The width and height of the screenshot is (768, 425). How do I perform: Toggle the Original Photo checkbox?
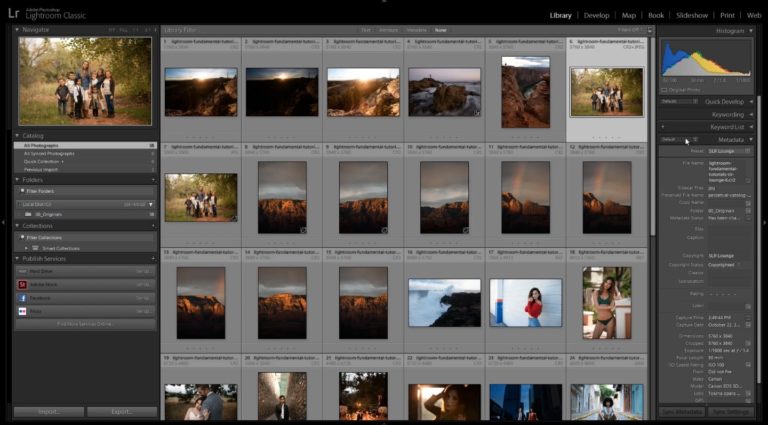(x=664, y=90)
